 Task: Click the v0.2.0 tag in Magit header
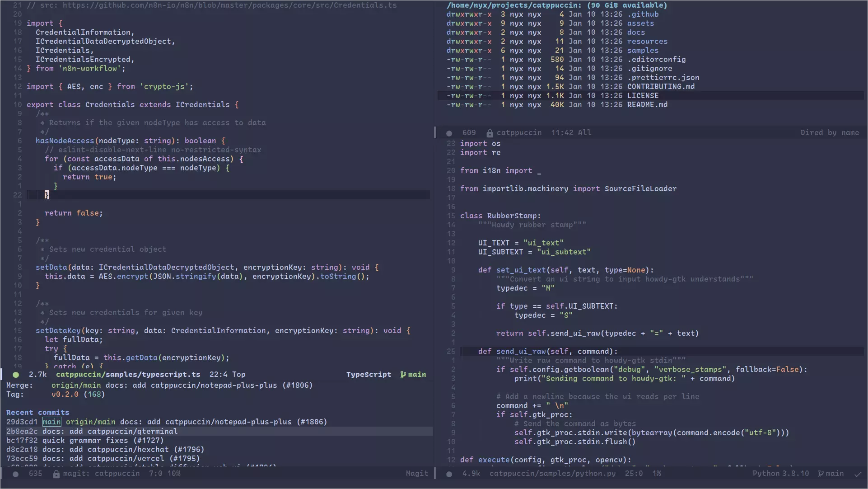65,395
